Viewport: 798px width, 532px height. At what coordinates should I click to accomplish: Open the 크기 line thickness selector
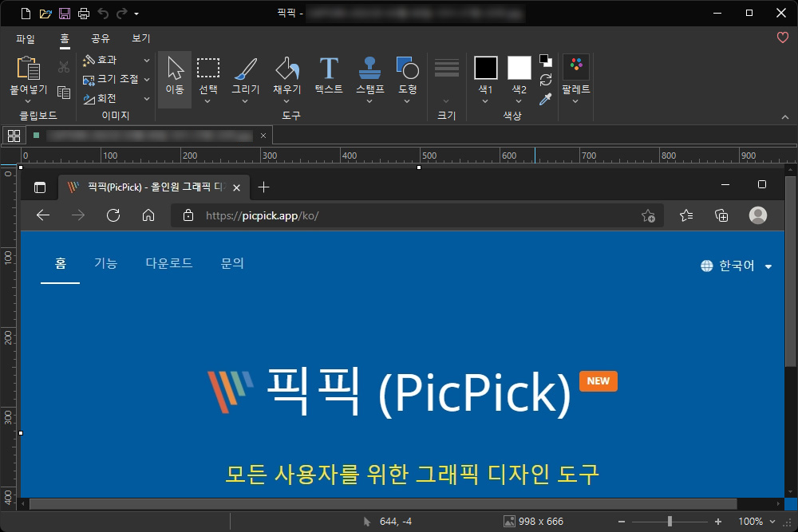click(x=446, y=79)
